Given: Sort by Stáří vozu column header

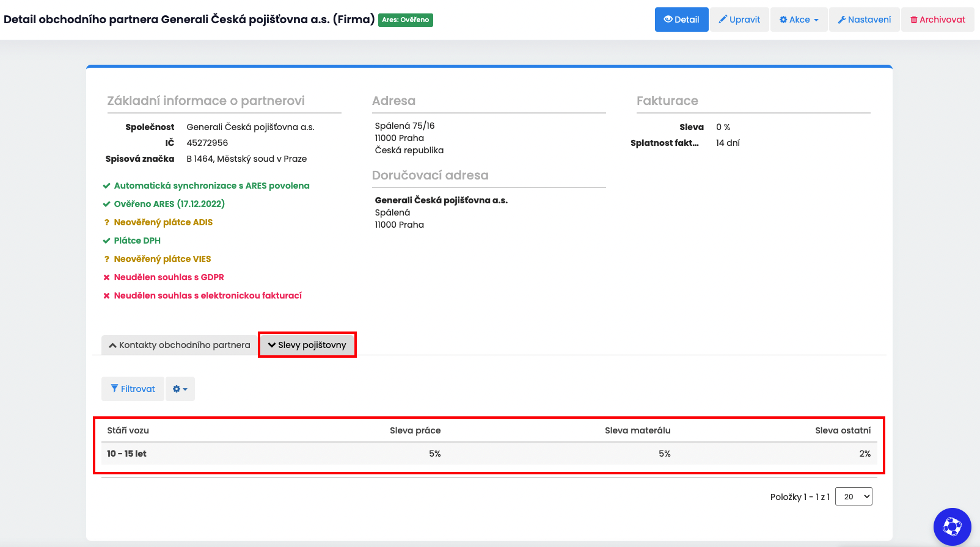Looking at the screenshot, I should coord(128,430).
